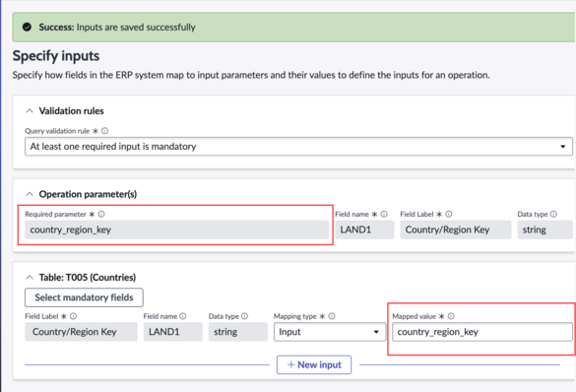
Task: Click info icon next to Operation parameter Data type
Action: 553,214
